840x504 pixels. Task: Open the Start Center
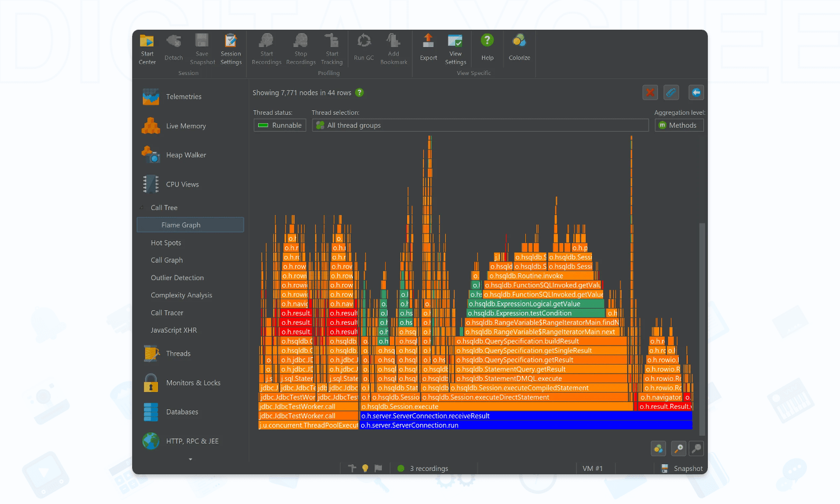pos(147,49)
